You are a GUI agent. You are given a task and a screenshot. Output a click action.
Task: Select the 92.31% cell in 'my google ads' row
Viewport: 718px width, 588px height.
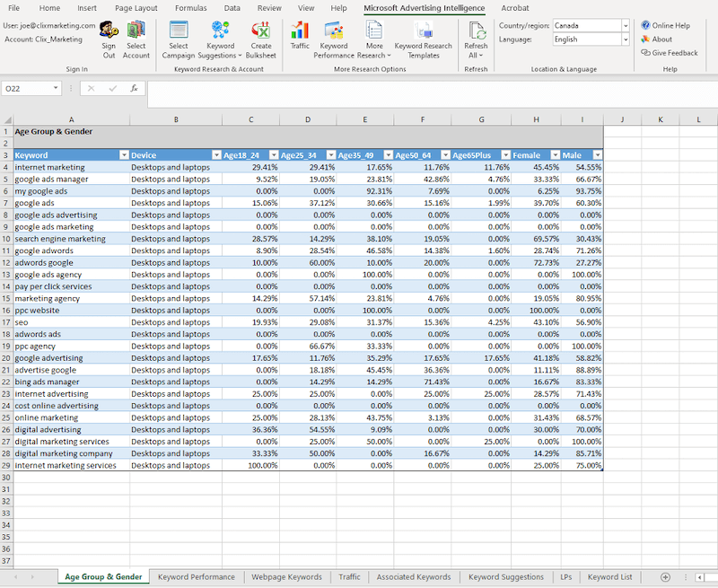365,191
